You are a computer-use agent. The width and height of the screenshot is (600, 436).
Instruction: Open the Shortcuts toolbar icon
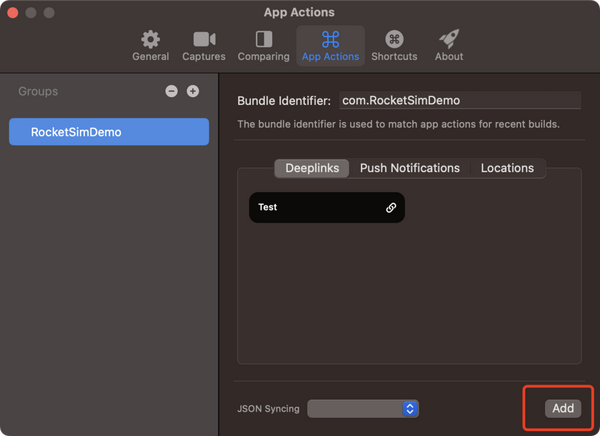[x=394, y=40]
